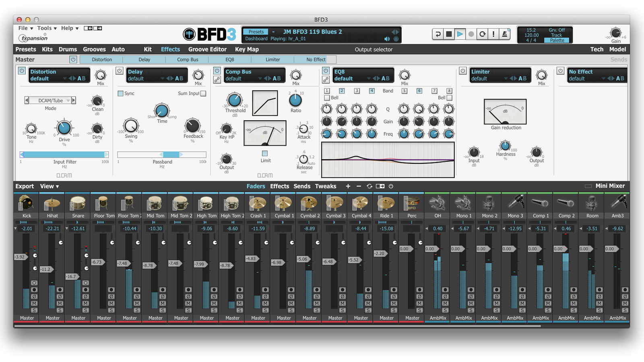Open the Presets tab
The image size is (644, 362).
coord(26,49)
